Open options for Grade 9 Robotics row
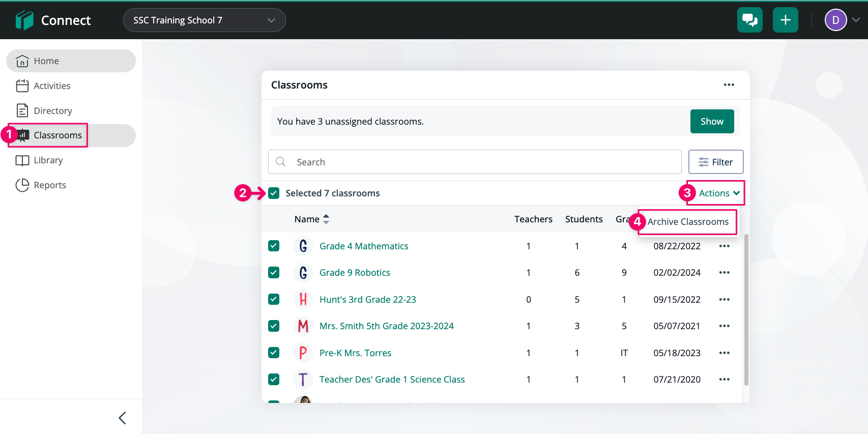The width and height of the screenshot is (868, 434). click(x=725, y=273)
